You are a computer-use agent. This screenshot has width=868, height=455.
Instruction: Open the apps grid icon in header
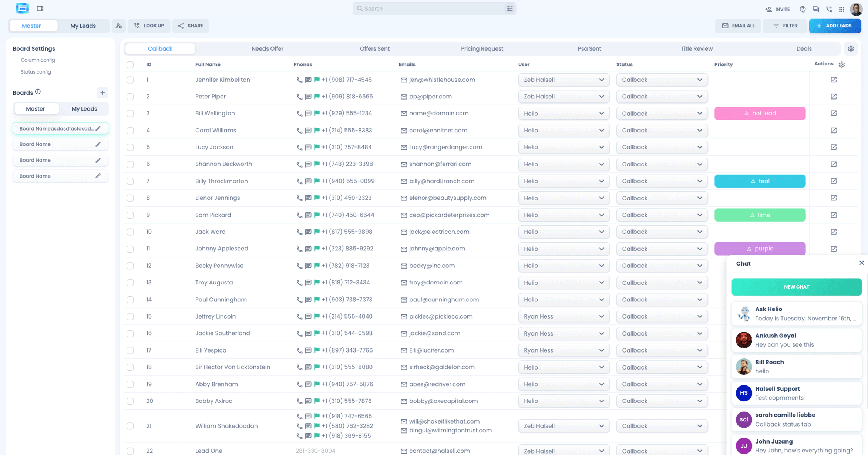842,9
